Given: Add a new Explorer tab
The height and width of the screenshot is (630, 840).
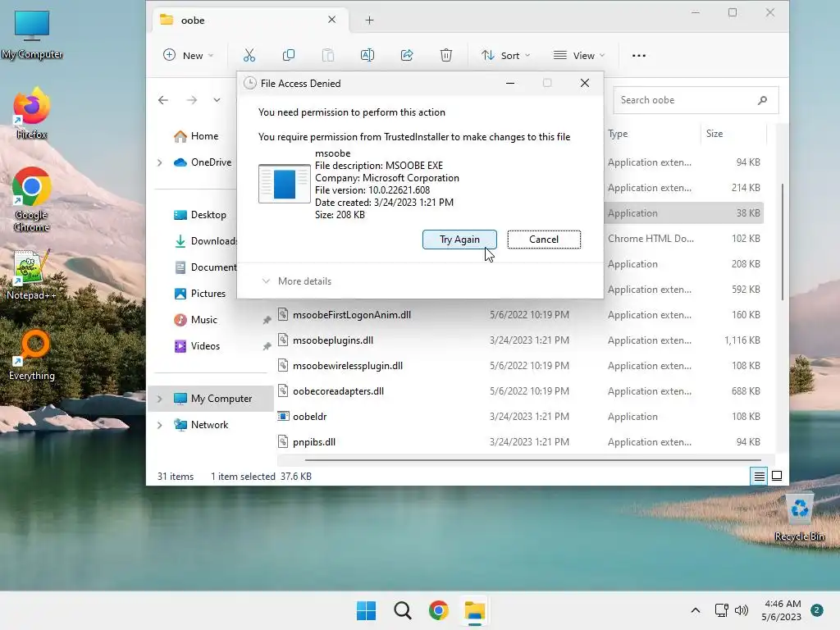Looking at the screenshot, I should click(x=370, y=21).
